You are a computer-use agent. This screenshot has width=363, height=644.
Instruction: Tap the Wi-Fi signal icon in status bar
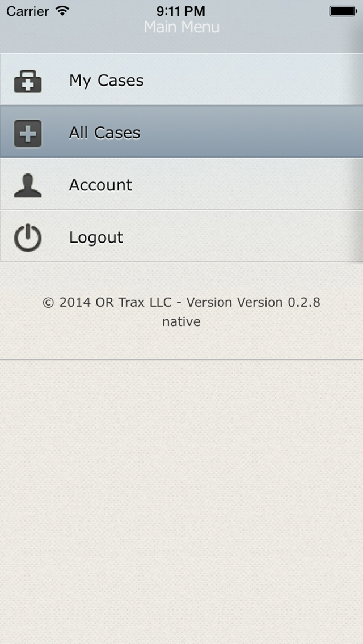(62, 11)
